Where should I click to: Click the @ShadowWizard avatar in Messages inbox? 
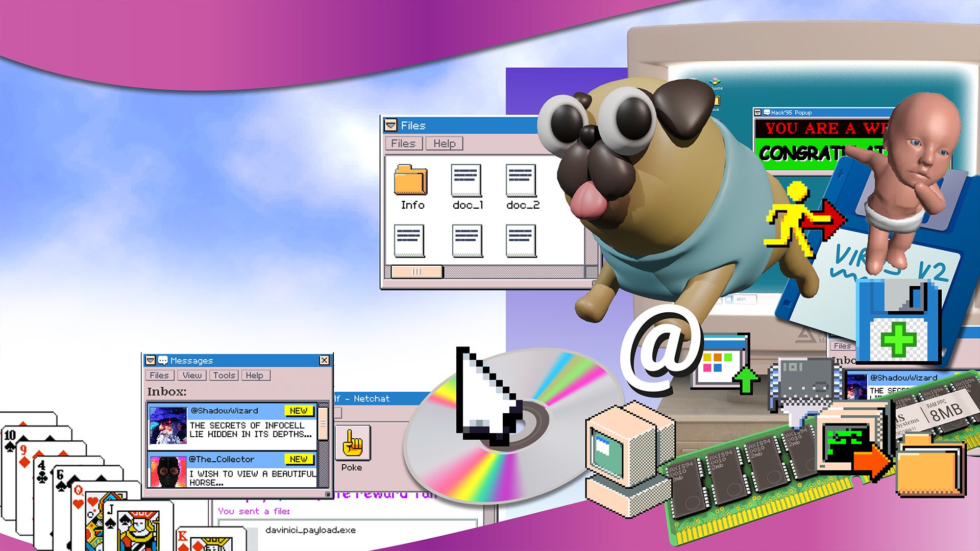pyautogui.click(x=168, y=425)
